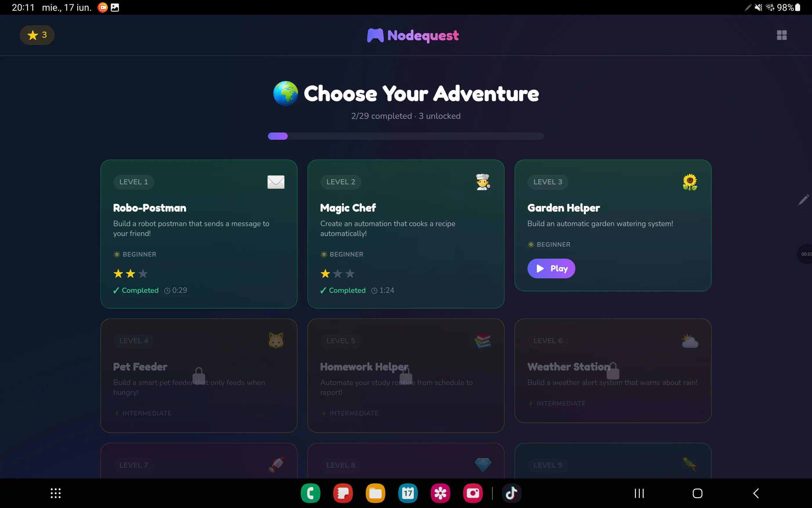Open the app drawer grid icon
Screen dimensions: 812x508
point(56,493)
